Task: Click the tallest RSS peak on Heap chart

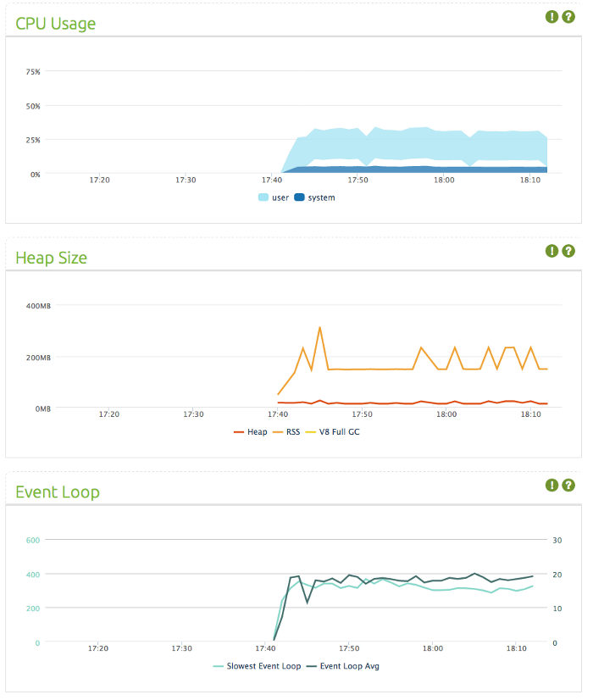Action: pyautogui.click(x=319, y=328)
